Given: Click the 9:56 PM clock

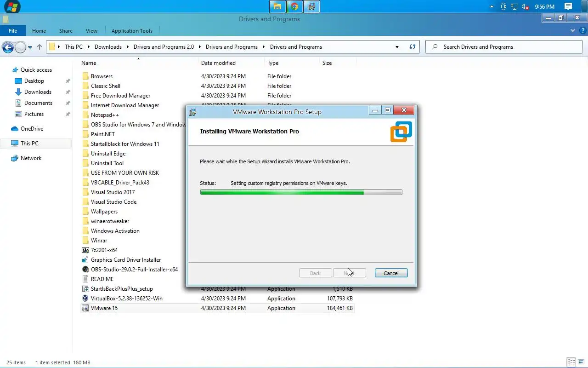Looking at the screenshot, I should tap(544, 7).
